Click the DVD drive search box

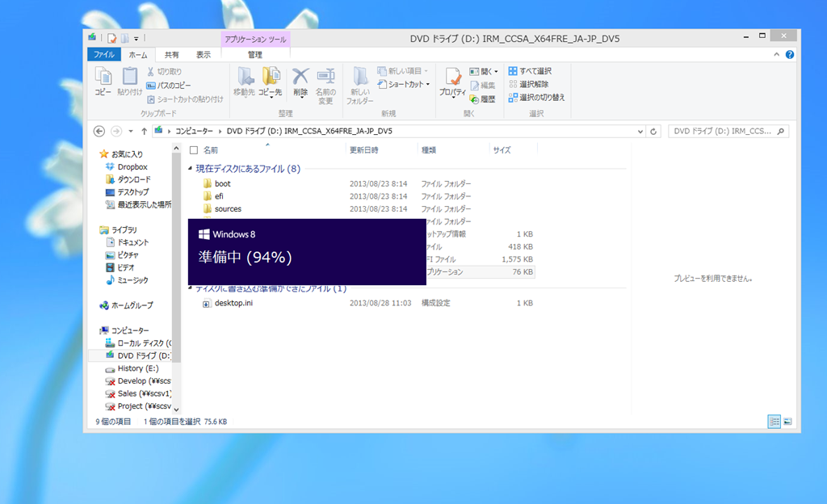tap(728, 132)
